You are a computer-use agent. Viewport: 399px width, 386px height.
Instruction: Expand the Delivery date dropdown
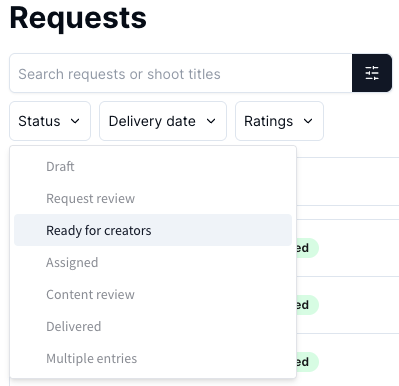tap(163, 121)
